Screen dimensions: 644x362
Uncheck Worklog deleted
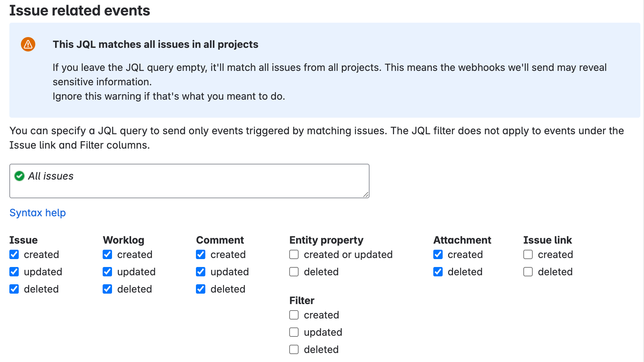point(107,289)
